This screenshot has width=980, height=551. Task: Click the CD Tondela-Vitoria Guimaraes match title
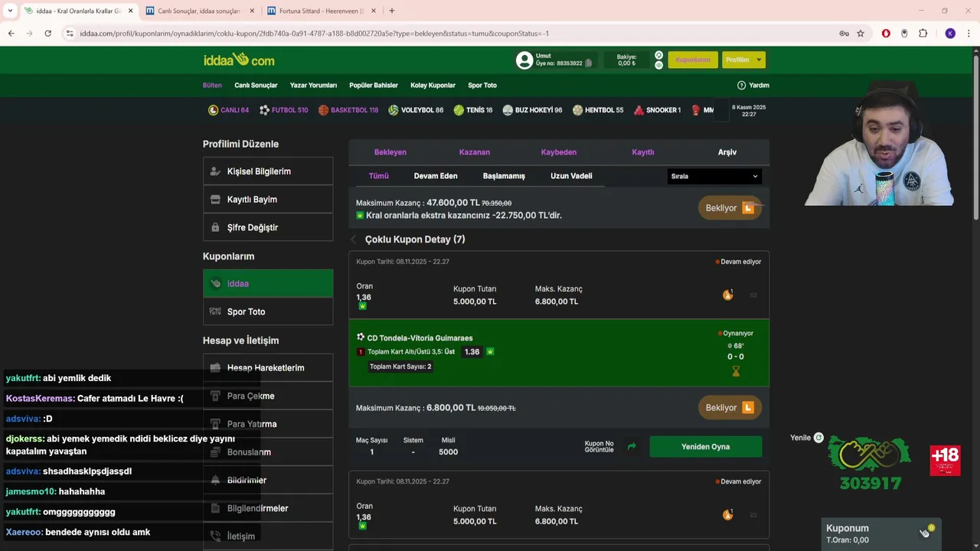point(420,337)
